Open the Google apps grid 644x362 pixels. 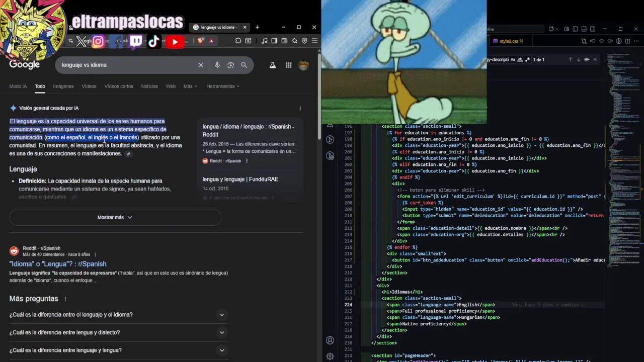point(288,65)
